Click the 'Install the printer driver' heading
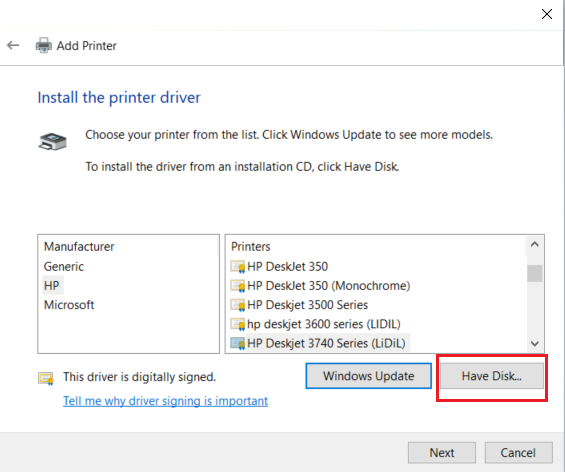The height and width of the screenshot is (472, 565). 119,98
